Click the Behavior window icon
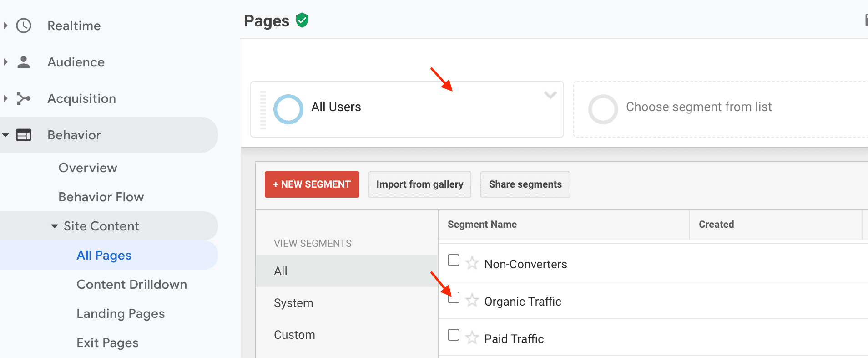 pyautogui.click(x=24, y=135)
